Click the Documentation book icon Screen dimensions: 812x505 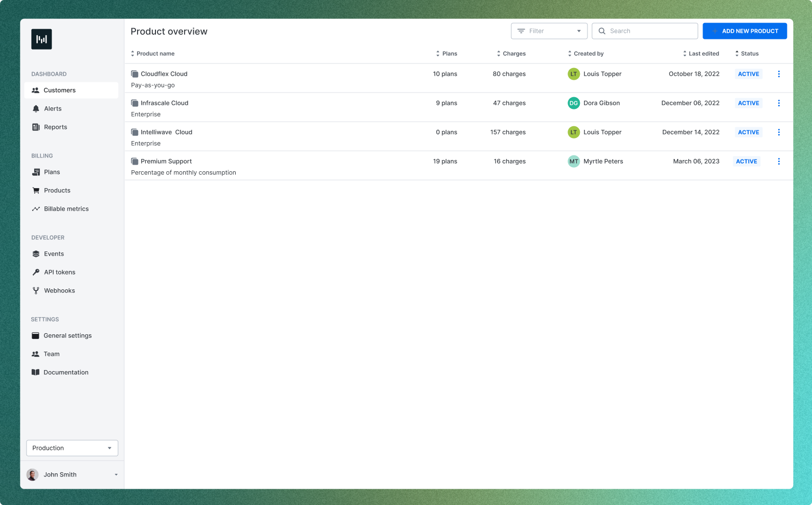[x=35, y=373]
